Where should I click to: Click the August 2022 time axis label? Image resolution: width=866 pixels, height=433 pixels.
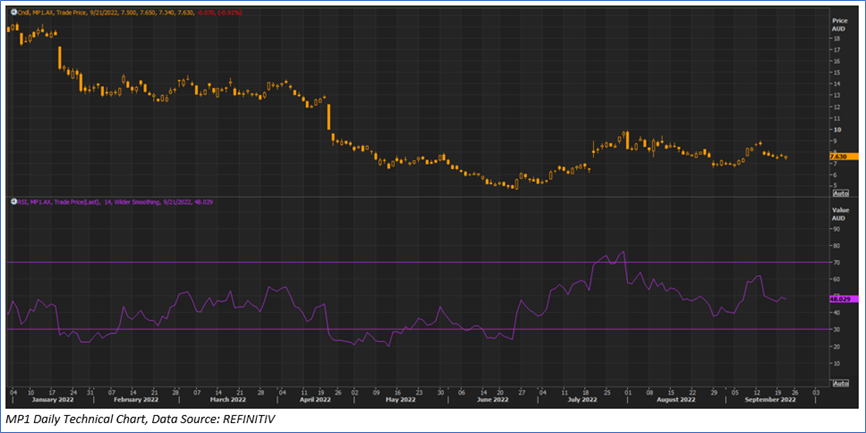(677, 399)
